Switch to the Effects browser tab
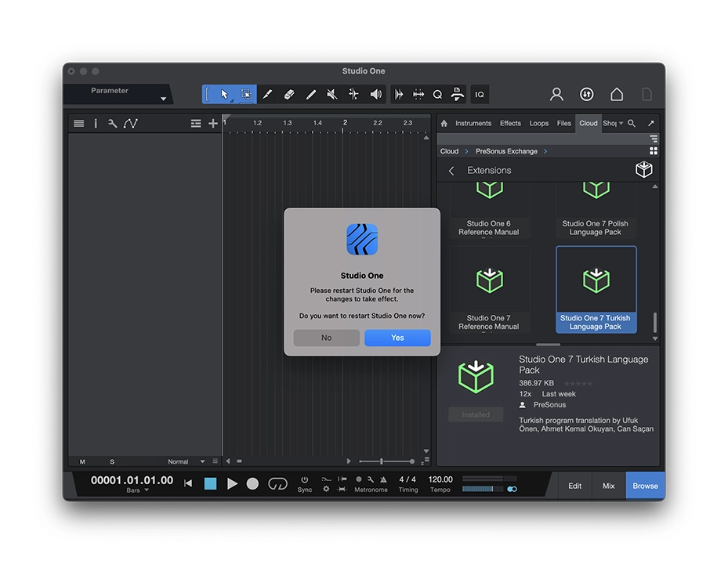 pos(510,123)
